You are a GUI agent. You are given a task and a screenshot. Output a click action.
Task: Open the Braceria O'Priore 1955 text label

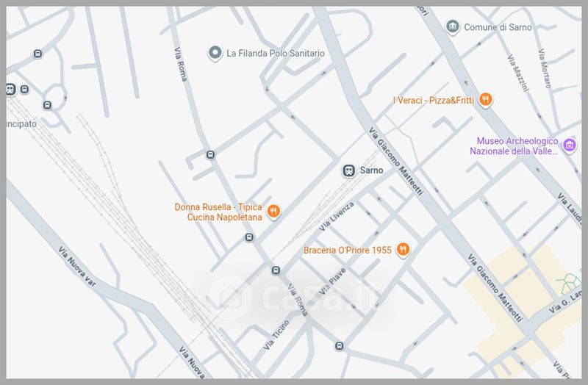click(x=348, y=251)
